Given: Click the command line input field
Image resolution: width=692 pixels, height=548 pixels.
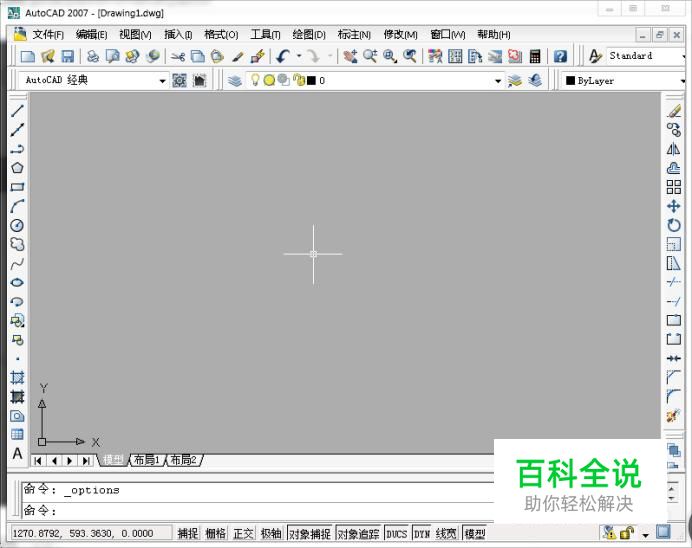Looking at the screenshot, I should pyautogui.click(x=258, y=510).
